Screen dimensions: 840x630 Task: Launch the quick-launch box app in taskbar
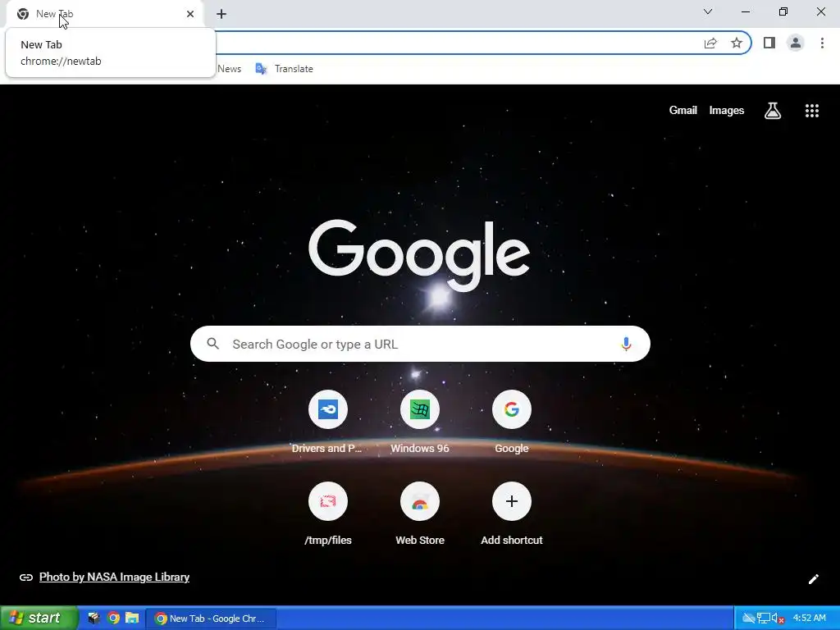coord(94,618)
